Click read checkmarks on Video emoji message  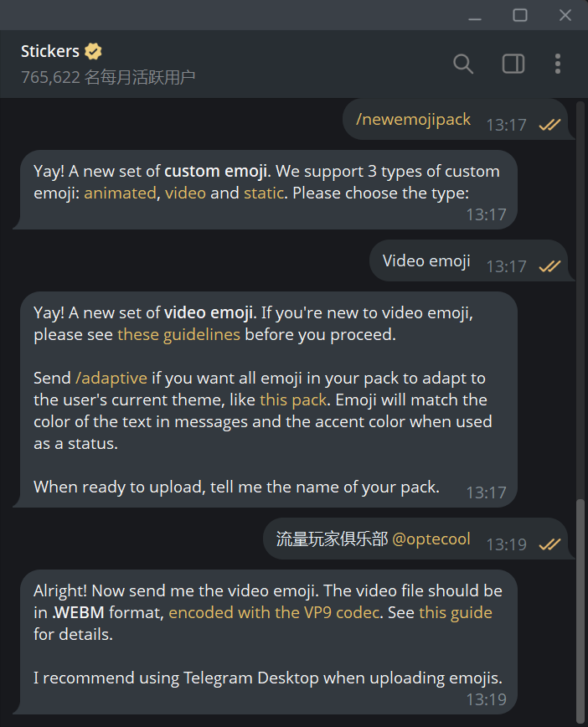[549, 266]
